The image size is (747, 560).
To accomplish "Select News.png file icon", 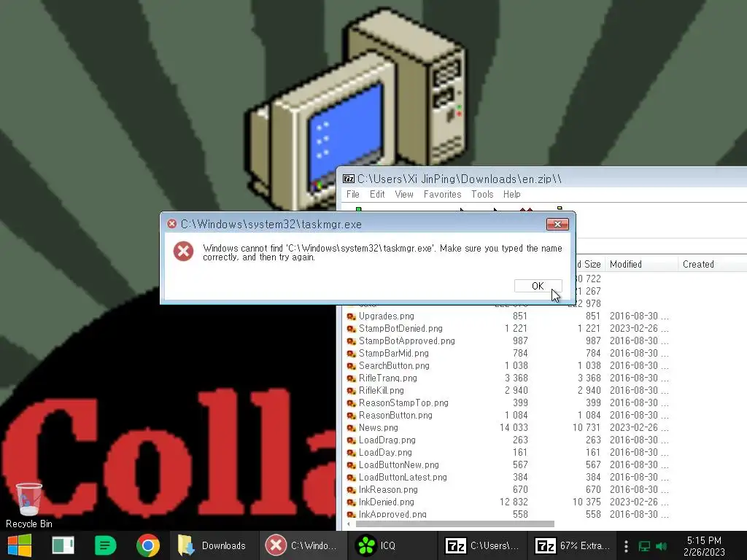I will tap(352, 427).
